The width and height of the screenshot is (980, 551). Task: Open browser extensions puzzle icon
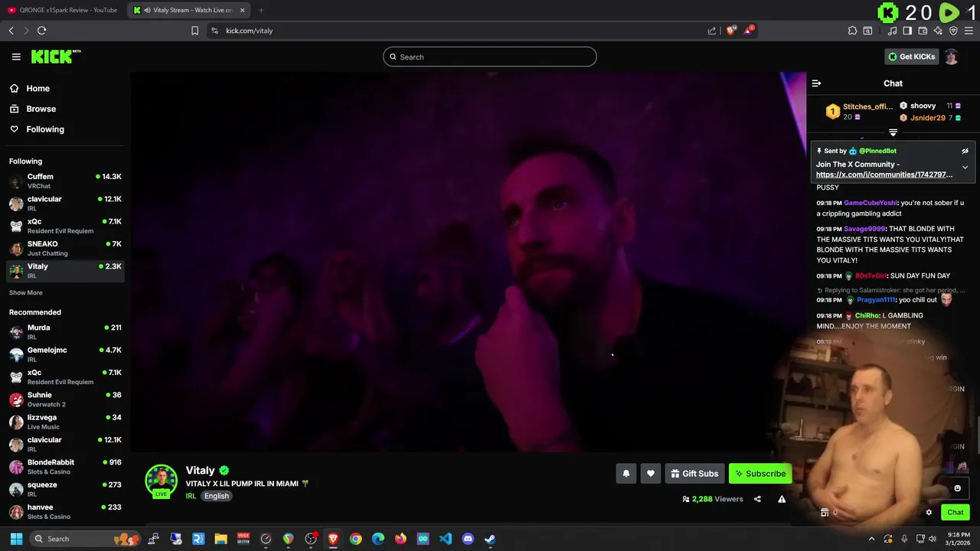tap(852, 31)
